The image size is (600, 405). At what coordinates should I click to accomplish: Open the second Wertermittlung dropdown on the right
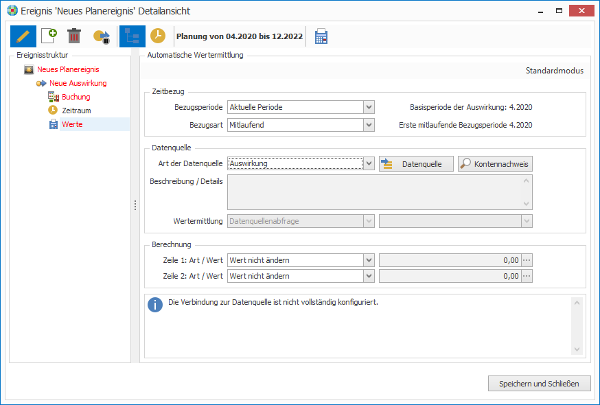click(x=527, y=221)
